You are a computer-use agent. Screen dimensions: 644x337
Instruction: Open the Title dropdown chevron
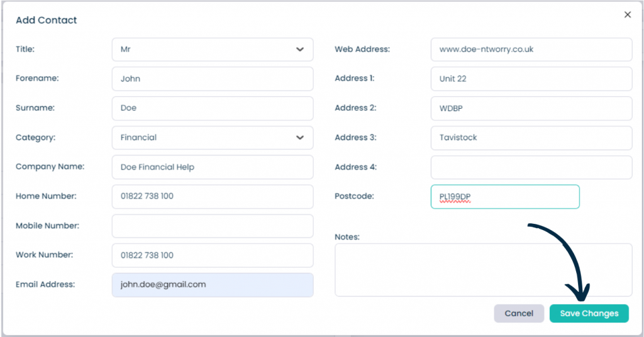coord(300,49)
